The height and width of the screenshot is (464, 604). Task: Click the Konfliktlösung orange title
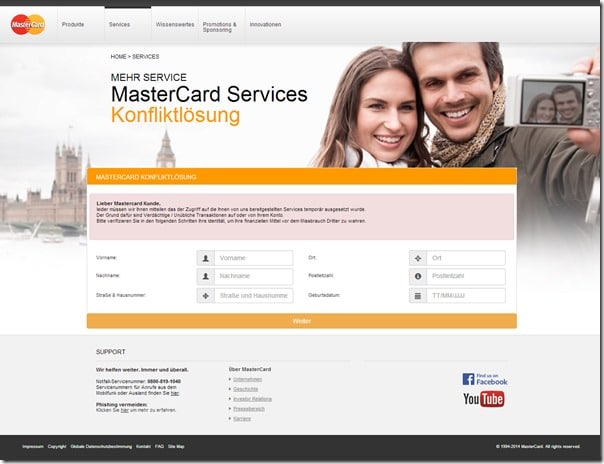point(175,115)
